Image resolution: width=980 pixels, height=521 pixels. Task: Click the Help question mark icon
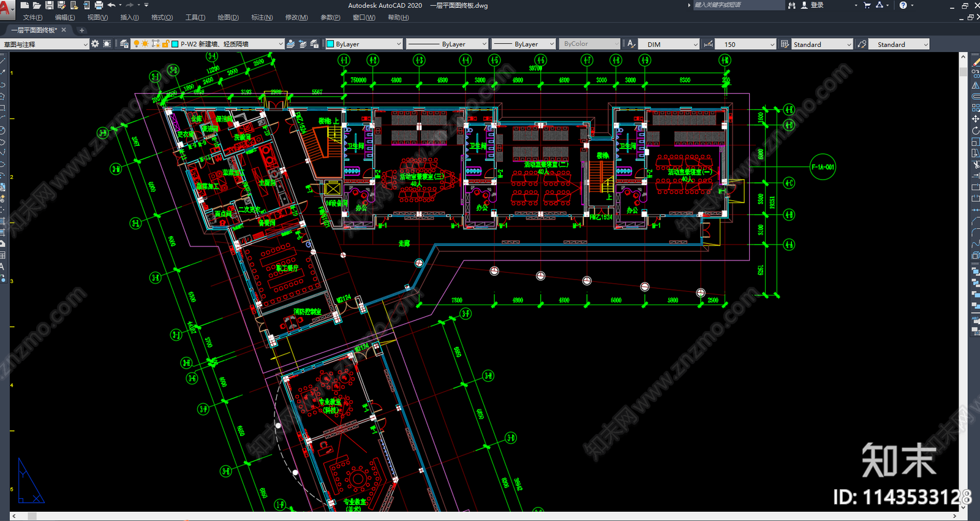point(903,5)
